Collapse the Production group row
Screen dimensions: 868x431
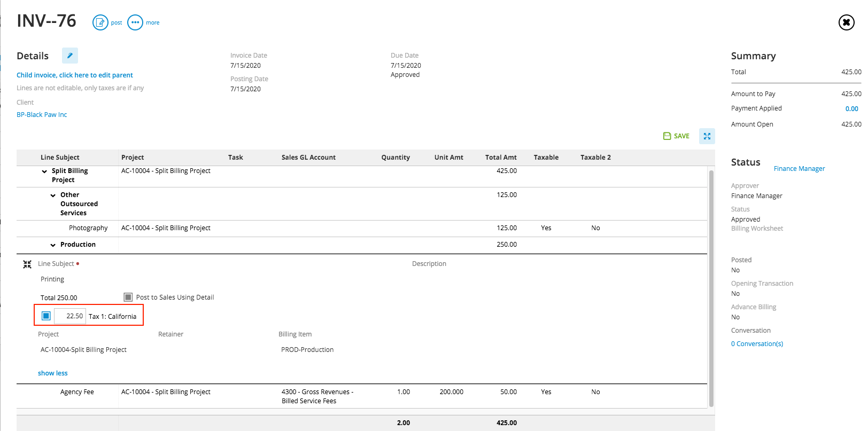click(53, 245)
